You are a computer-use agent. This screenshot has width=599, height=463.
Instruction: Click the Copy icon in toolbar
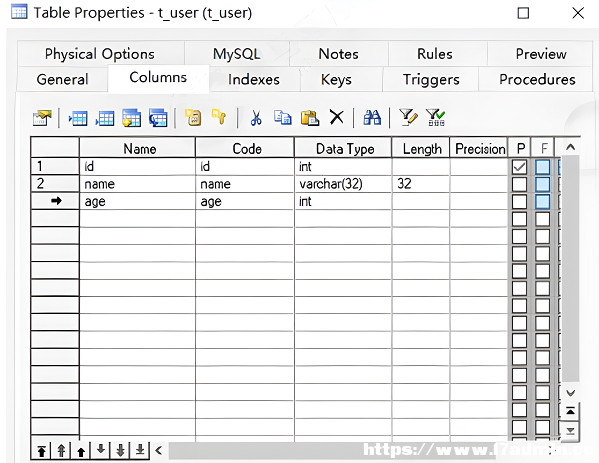(x=283, y=118)
